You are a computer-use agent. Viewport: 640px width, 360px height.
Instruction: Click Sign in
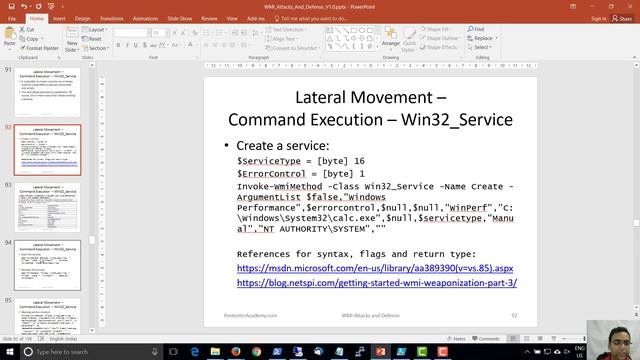point(598,18)
